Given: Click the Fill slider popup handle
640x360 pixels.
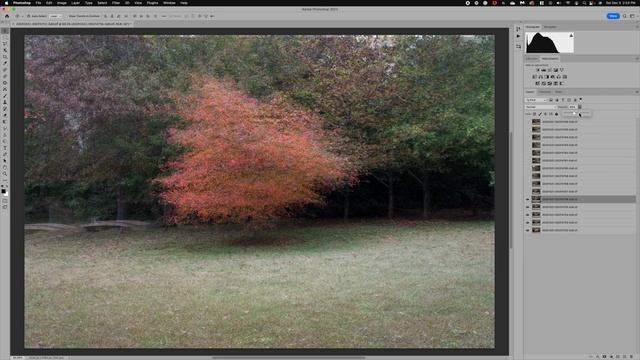Looking at the screenshot, I should [575, 113].
